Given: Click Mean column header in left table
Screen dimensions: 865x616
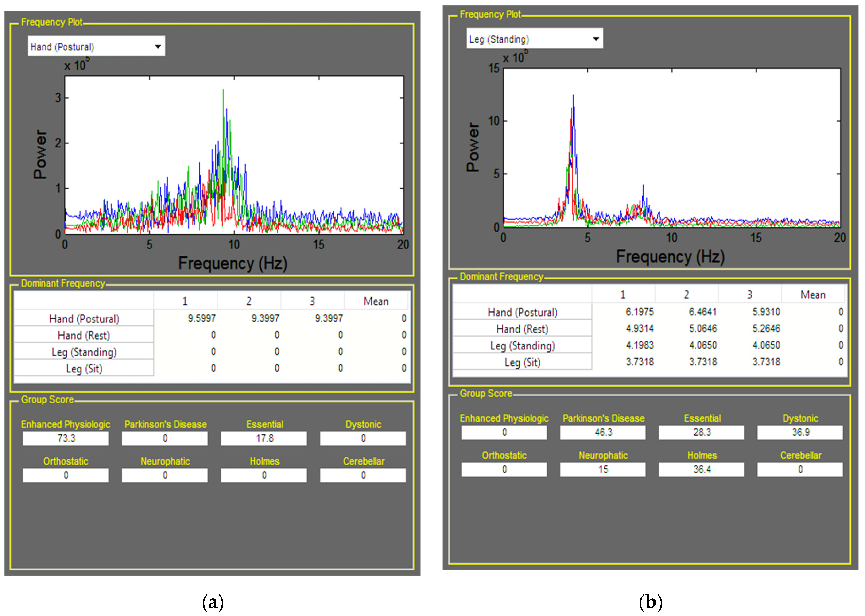Looking at the screenshot, I should (376, 301).
